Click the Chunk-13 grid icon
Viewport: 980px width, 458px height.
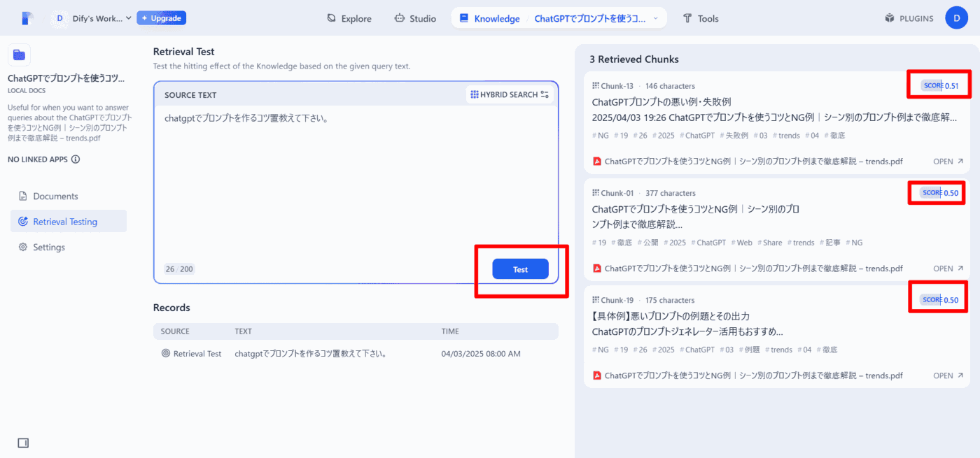tap(596, 86)
